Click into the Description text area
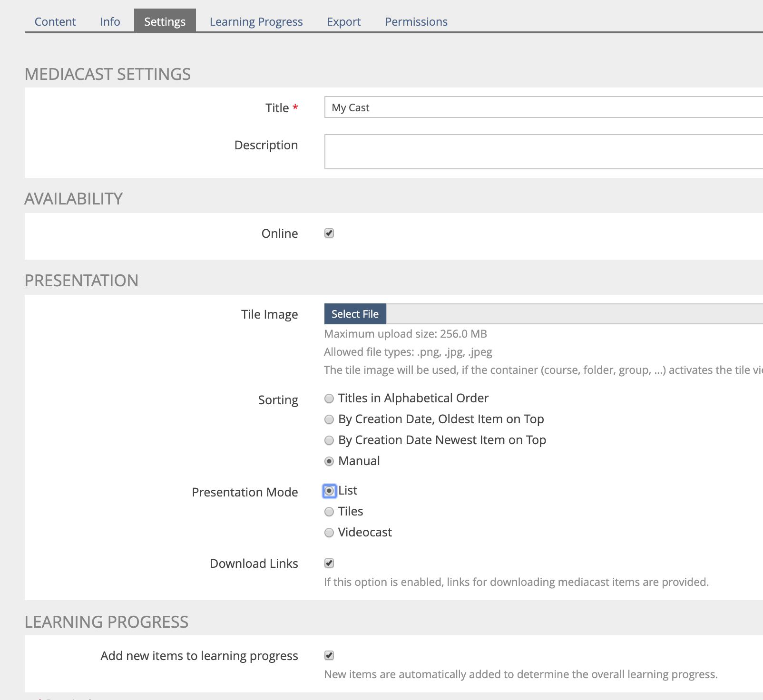This screenshot has width=763, height=700. coord(542,151)
